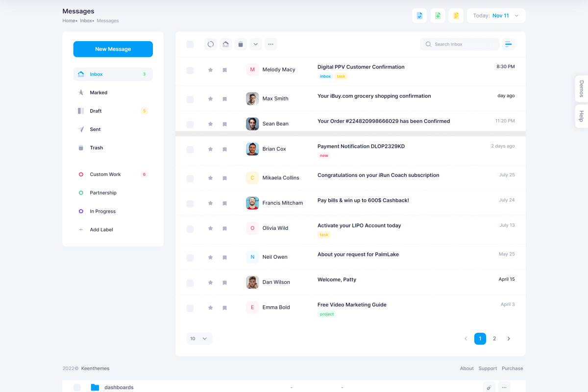Viewport: 588px width, 392px height.
Task: Go to page 2 of messages
Action: [494, 339]
